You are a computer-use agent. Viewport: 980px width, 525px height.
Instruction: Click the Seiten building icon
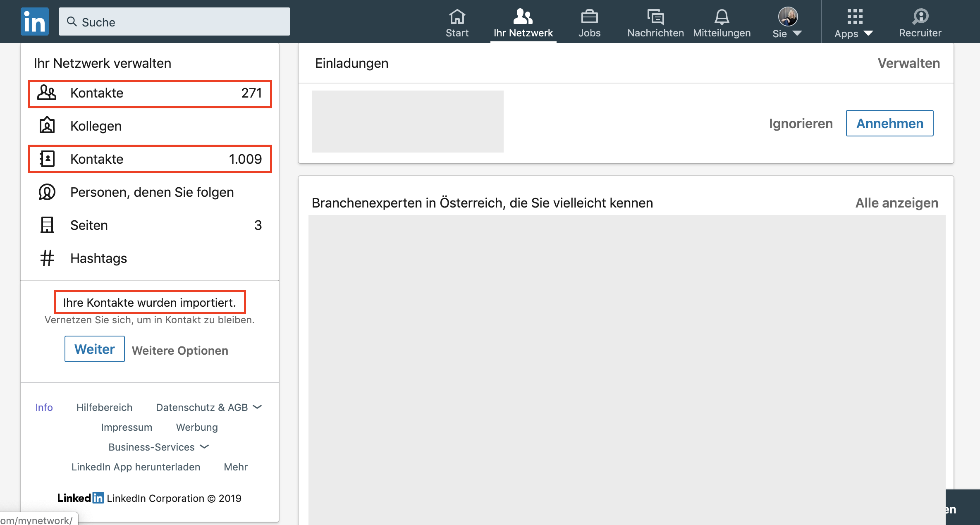pos(47,225)
